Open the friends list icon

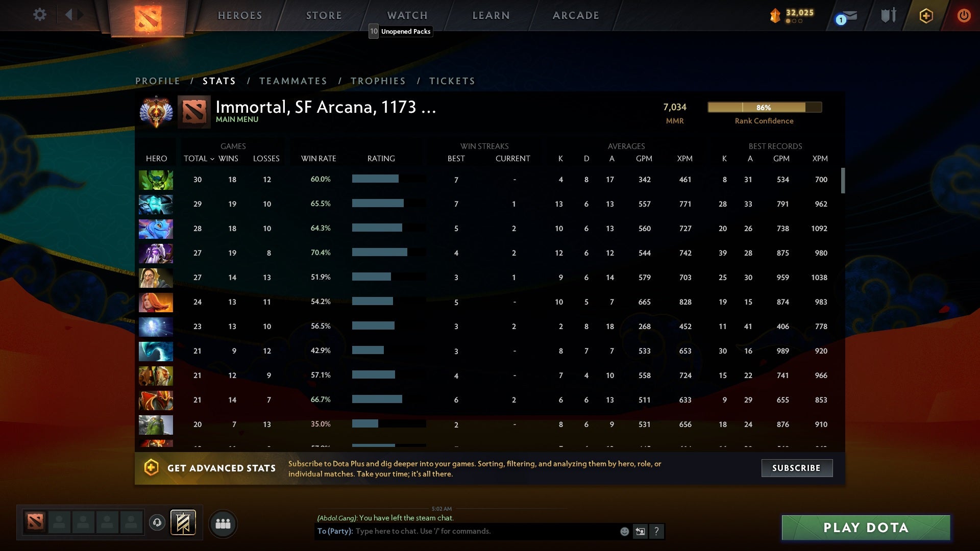pos(223,523)
